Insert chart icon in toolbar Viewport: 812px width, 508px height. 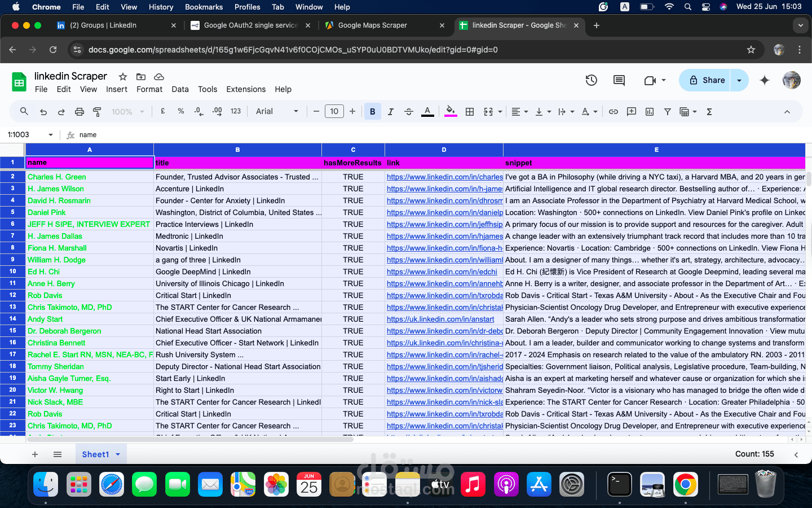[x=650, y=112]
